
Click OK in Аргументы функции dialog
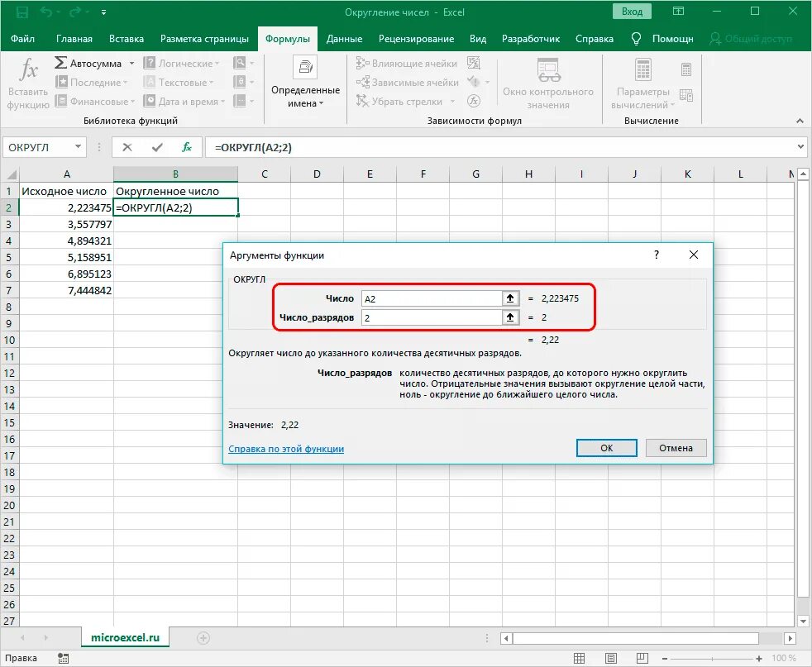coord(606,448)
